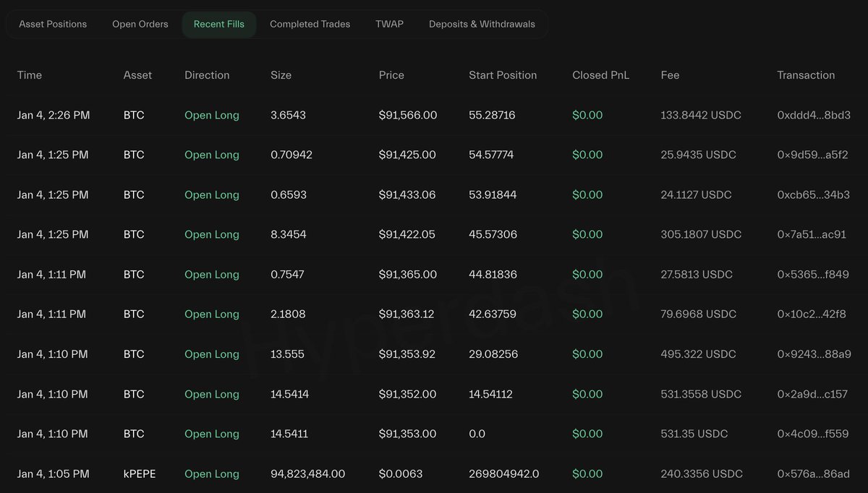Viewport: 868px width, 493px height.
Task: Click the Start Position column header
Action: (x=503, y=75)
